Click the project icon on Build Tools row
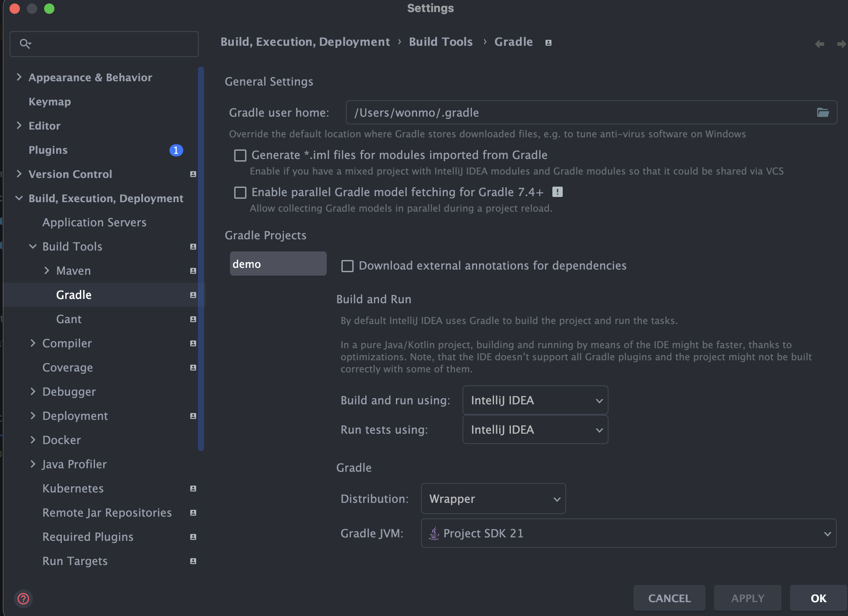The height and width of the screenshot is (616, 848). (x=193, y=247)
